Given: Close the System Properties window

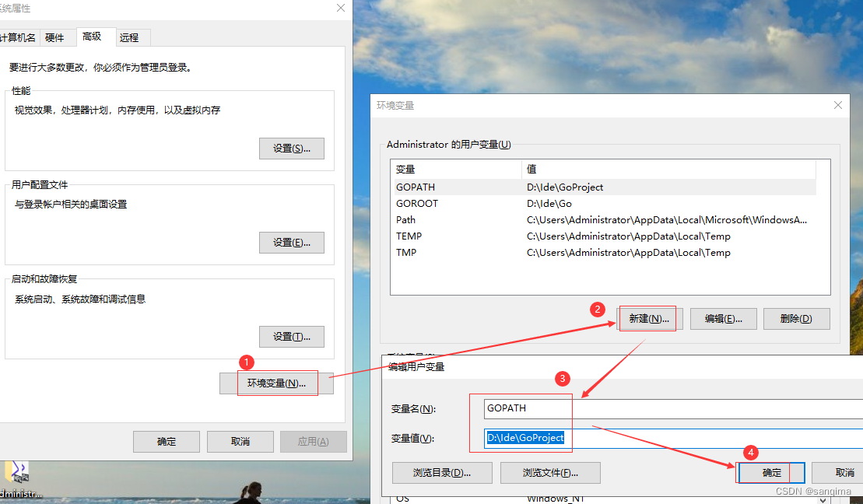Looking at the screenshot, I should point(341,9).
